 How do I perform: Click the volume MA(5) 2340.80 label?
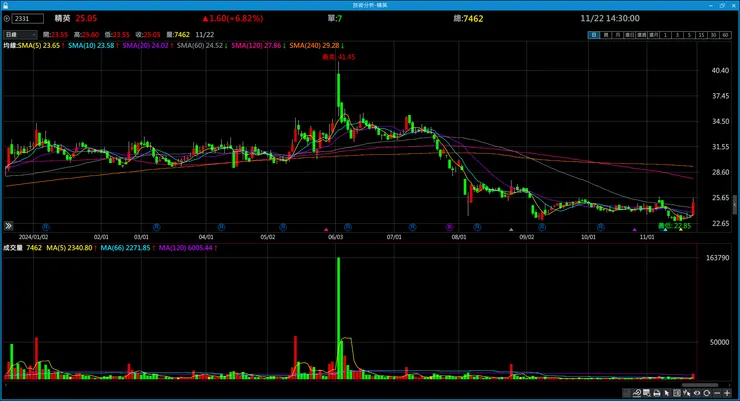click(69, 248)
